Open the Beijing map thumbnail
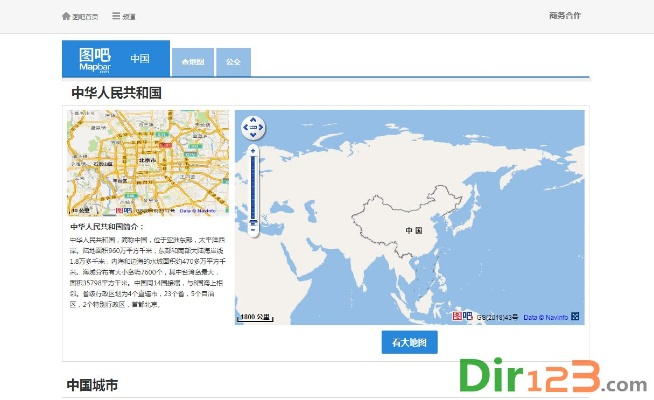654x400 pixels. coord(148,163)
